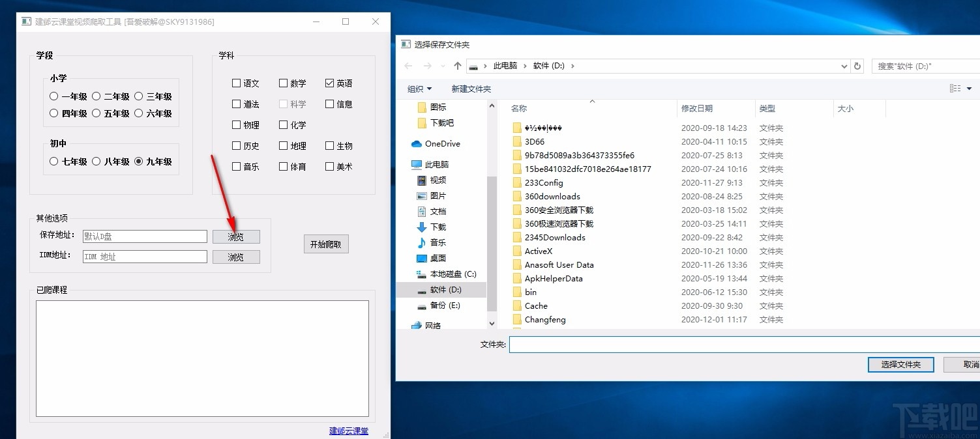The width and height of the screenshot is (980, 439).
Task: Open the 图片 folder in sidebar
Action: point(438,195)
